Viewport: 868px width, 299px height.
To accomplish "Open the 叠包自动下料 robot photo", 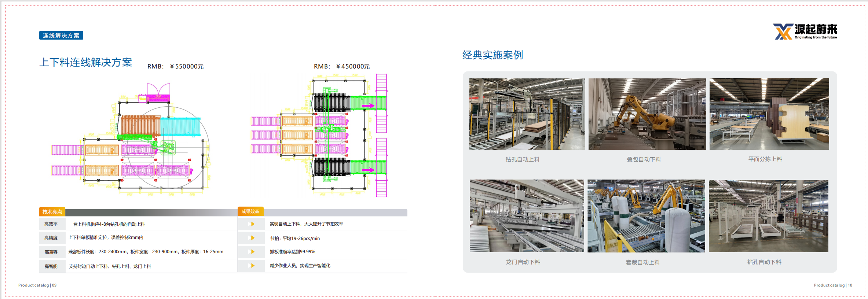I will point(647,114).
